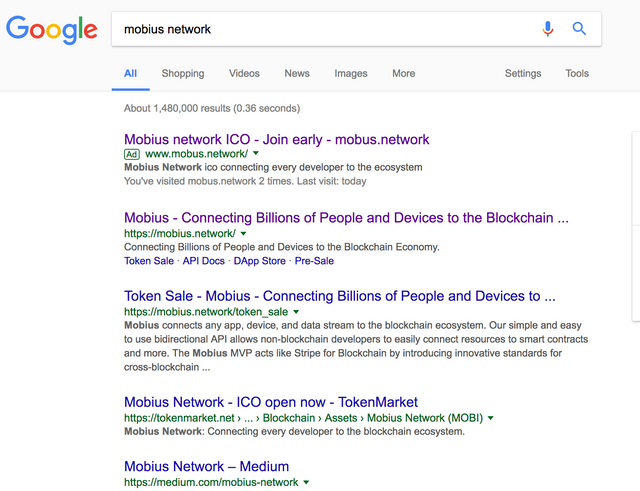Open the Mobius network ICO ad link
The image size is (640, 491).
click(x=276, y=139)
